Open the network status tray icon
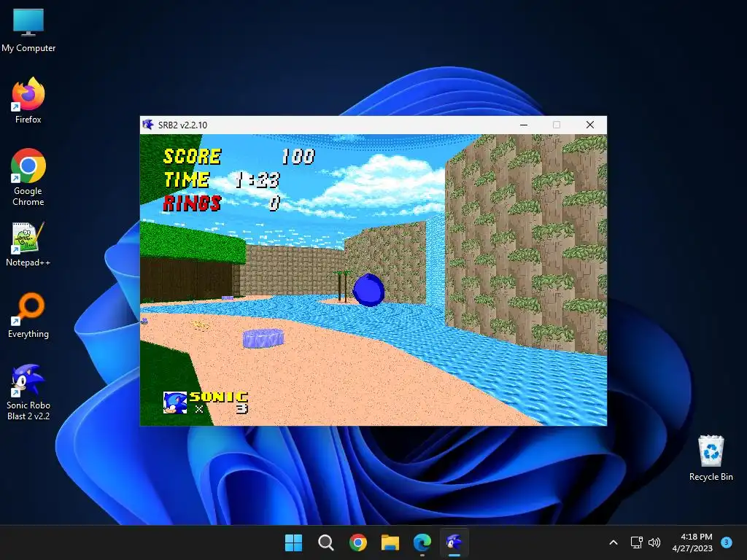 (636, 542)
